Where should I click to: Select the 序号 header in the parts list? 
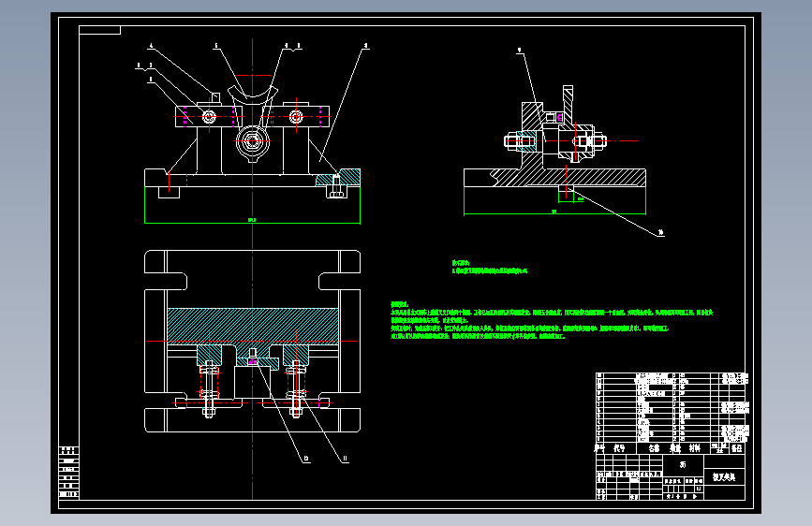[x=599, y=447]
